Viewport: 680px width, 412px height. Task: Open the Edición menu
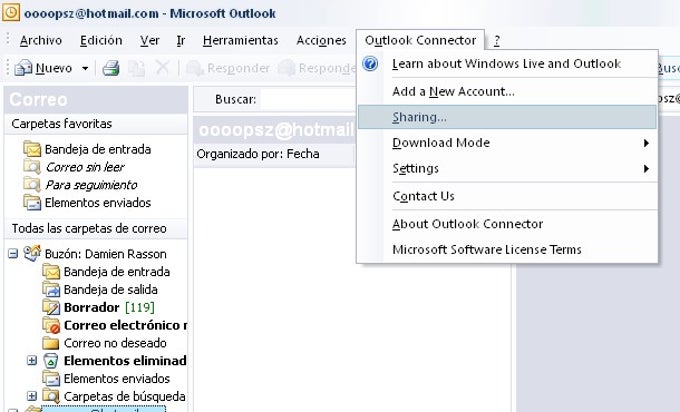click(101, 40)
